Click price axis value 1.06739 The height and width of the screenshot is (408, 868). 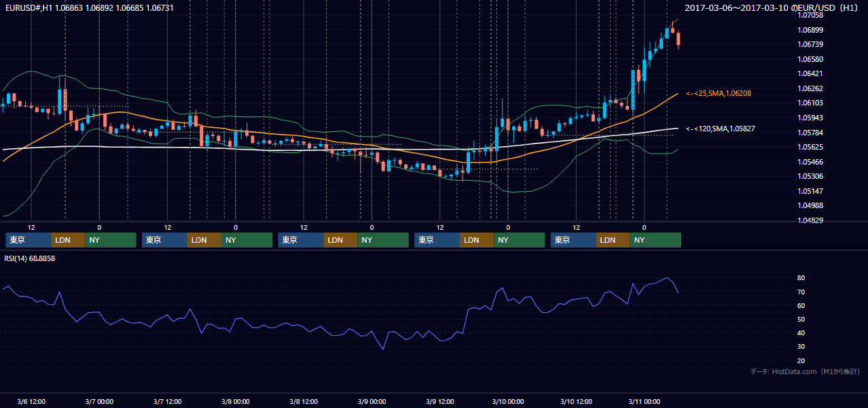(x=810, y=44)
